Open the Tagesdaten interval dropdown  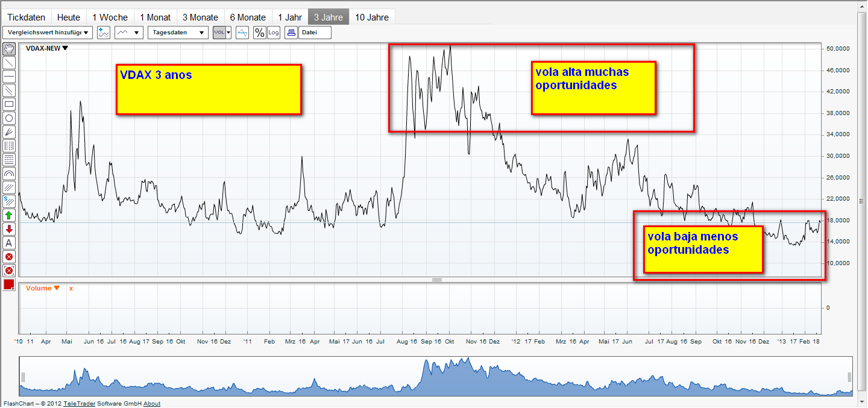click(x=178, y=33)
